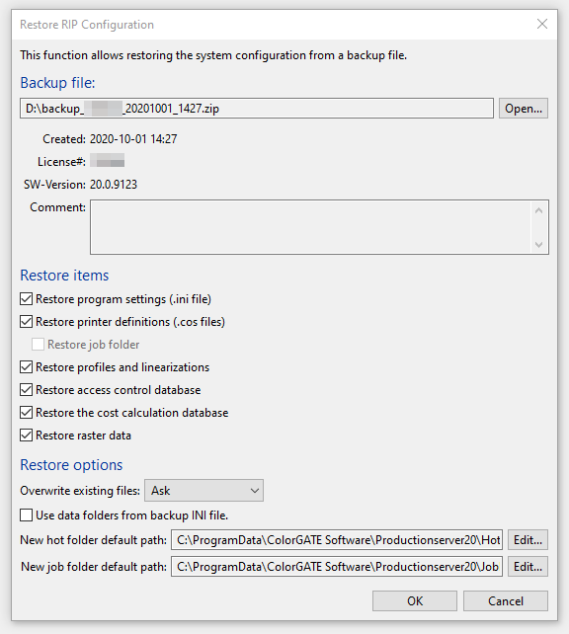Toggle the Restore job folder checkbox

click(38, 344)
